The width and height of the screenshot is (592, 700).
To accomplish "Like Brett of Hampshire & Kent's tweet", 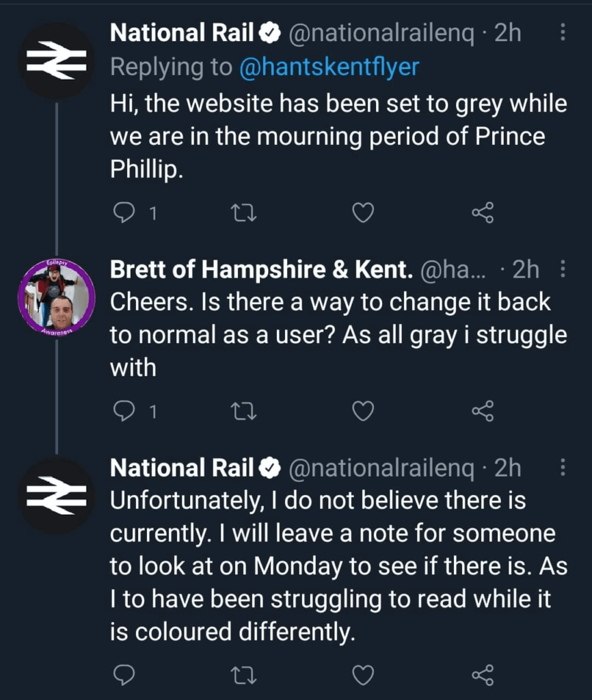I will [363, 411].
